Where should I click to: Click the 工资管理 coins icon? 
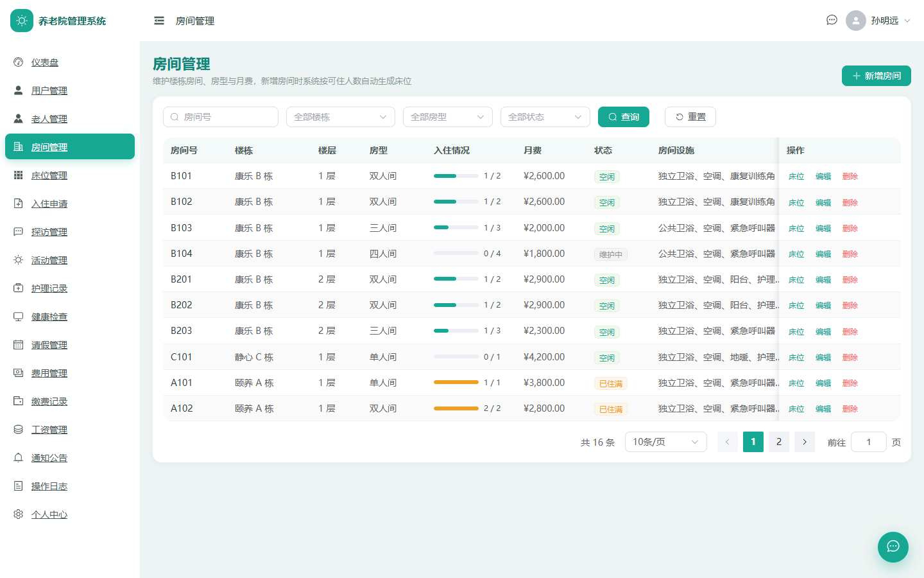[19, 430]
